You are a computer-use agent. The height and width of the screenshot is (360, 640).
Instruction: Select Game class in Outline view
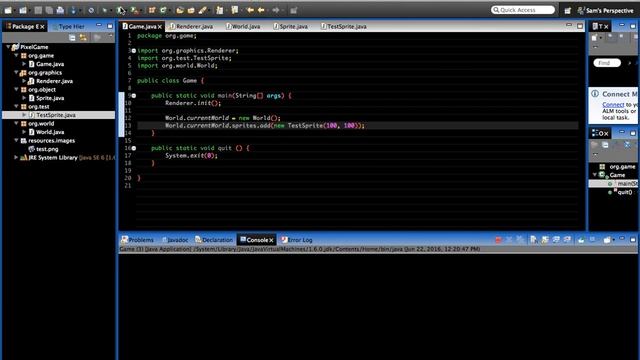[x=613, y=175]
